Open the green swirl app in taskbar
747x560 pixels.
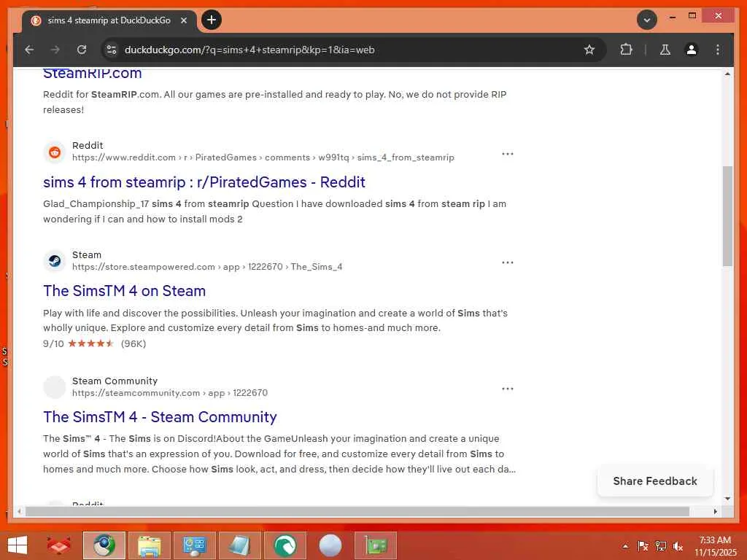pyautogui.click(x=285, y=545)
